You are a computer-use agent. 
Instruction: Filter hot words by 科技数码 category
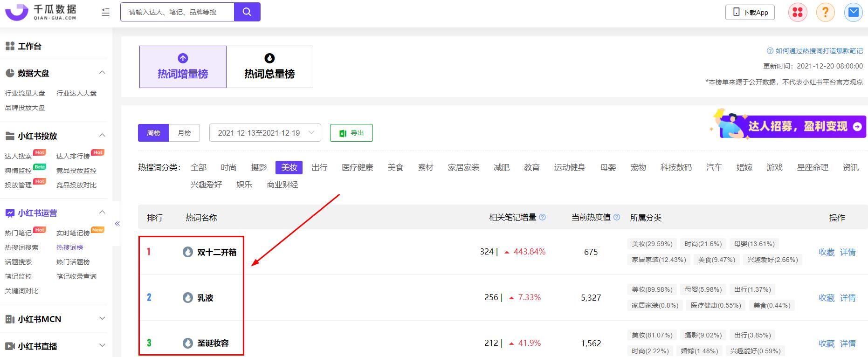pos(676,167)
